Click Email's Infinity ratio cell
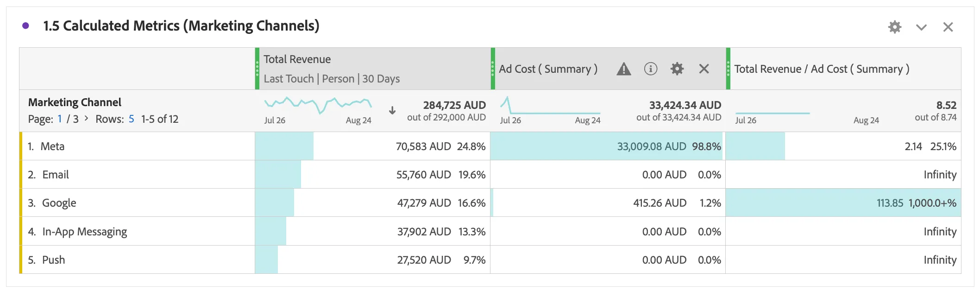 pos(843,175)
